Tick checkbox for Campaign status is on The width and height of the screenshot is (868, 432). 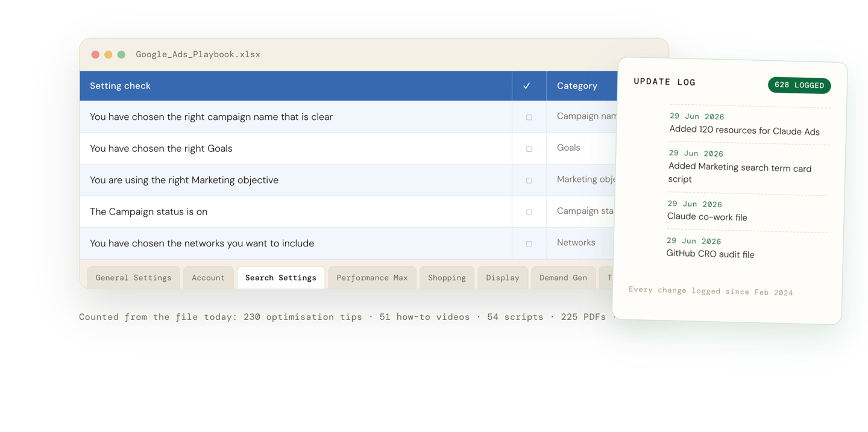click(529, 212)
